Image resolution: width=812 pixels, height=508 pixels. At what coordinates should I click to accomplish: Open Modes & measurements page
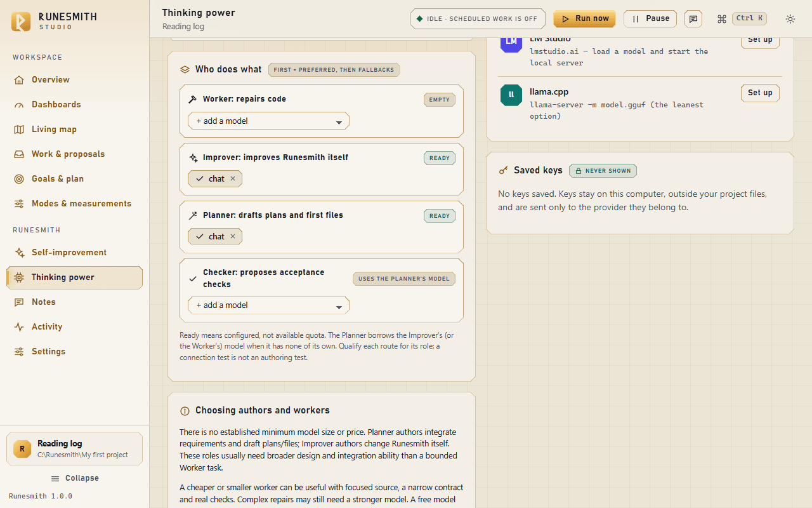coord(74,204)
